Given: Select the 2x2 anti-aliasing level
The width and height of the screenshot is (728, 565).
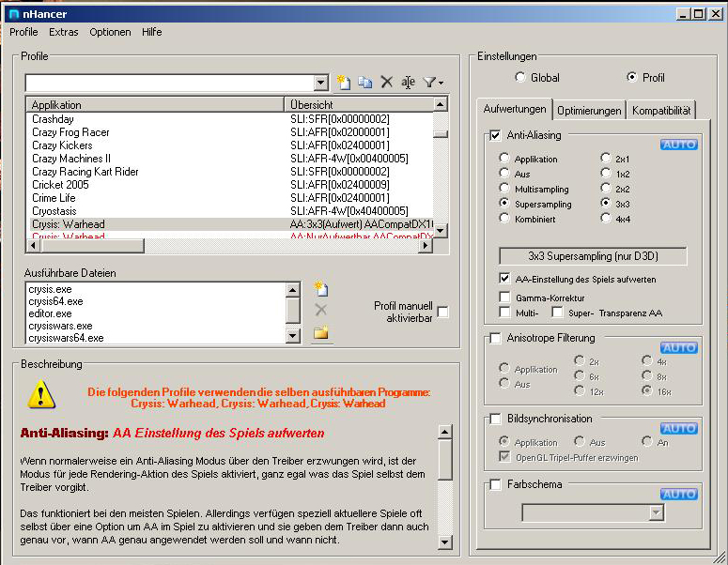Looking at the screenshot, I should tap(606, 188).
